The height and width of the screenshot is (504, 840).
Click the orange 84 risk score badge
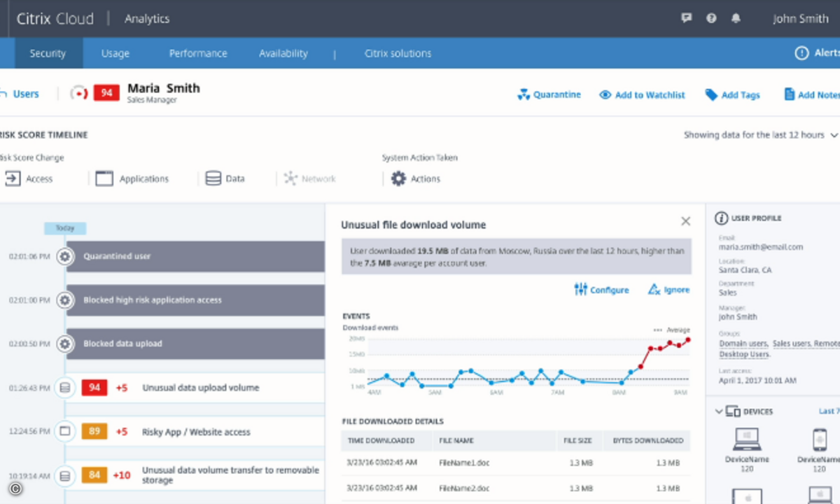94,475
